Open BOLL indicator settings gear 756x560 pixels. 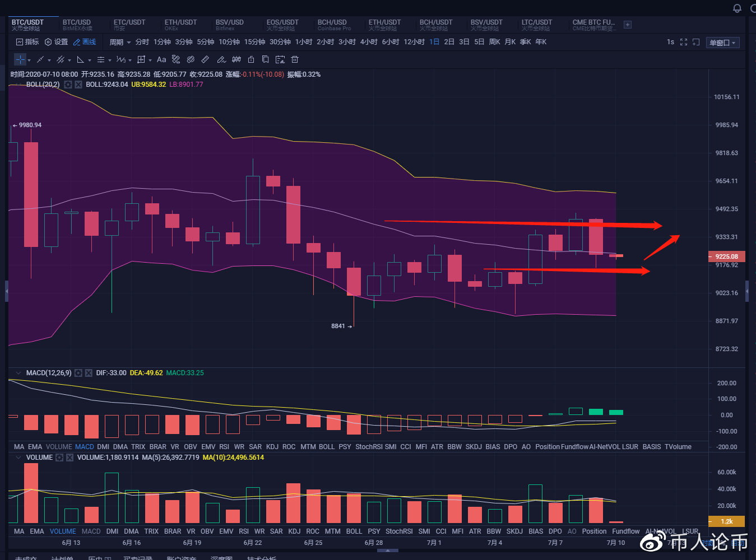68,85
